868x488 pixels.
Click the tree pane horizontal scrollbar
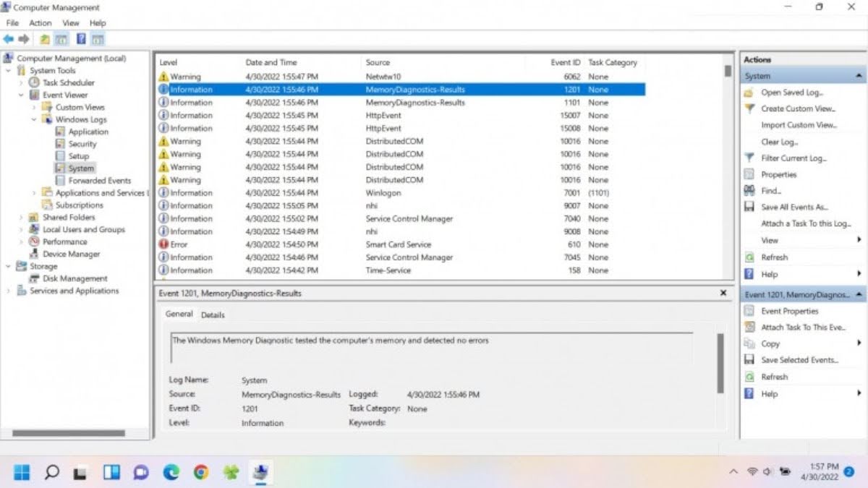(x=69, y=433)
